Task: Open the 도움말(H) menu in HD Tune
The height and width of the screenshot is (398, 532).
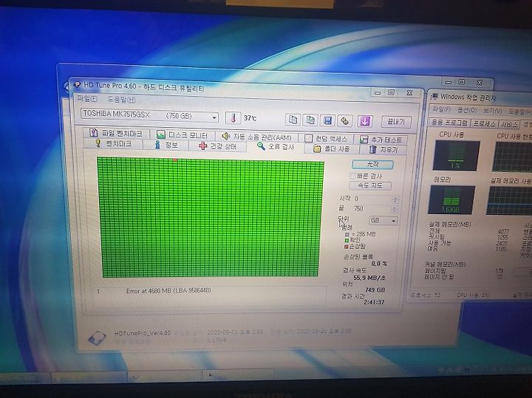Action: [121, 100]
